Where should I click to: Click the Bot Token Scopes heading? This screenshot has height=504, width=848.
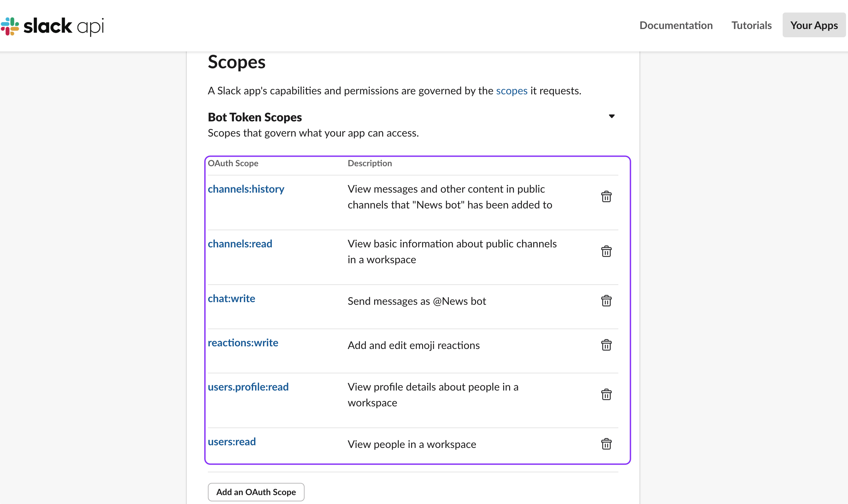tap(254, 117)
